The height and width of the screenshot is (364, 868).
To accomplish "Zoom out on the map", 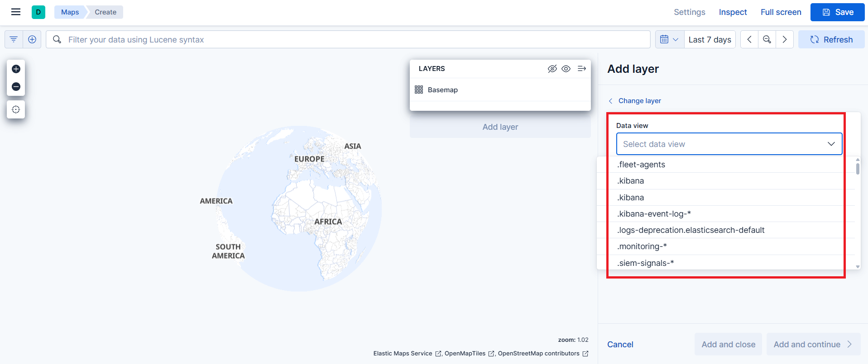I will [16, 86].
